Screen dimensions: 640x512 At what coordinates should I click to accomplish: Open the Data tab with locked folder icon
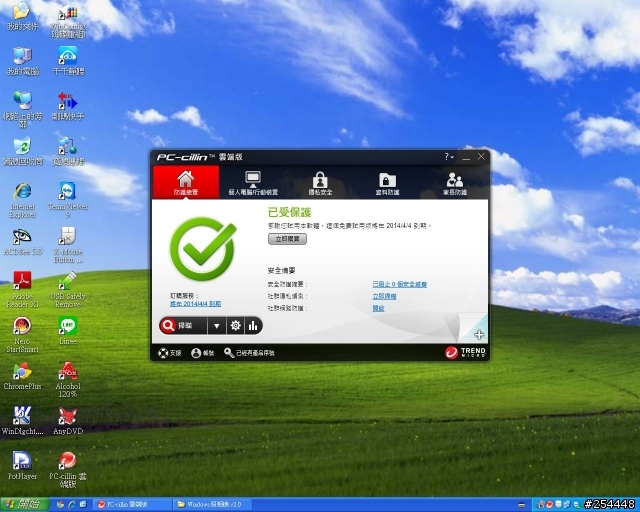(387, 183)
